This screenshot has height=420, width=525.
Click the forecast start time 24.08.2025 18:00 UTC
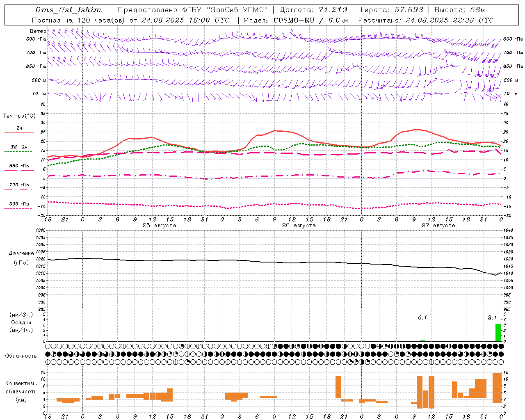click(x=185, y=20)
